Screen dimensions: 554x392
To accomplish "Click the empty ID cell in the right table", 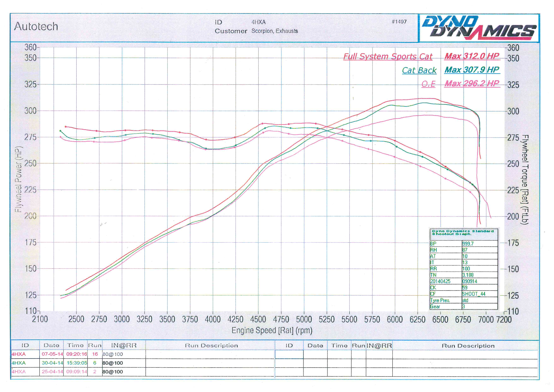I will coord(289,354).
